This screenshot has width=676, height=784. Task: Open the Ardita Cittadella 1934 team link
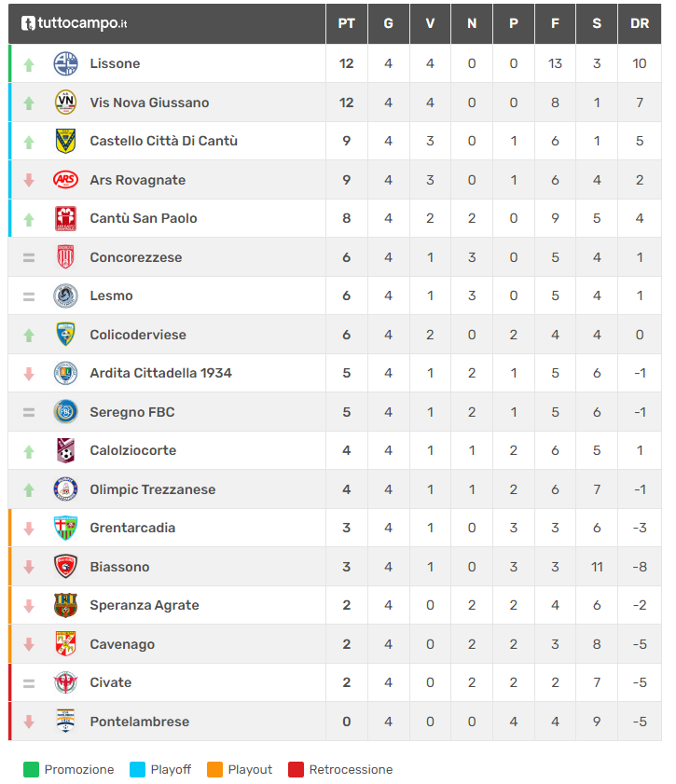point(160,373)
